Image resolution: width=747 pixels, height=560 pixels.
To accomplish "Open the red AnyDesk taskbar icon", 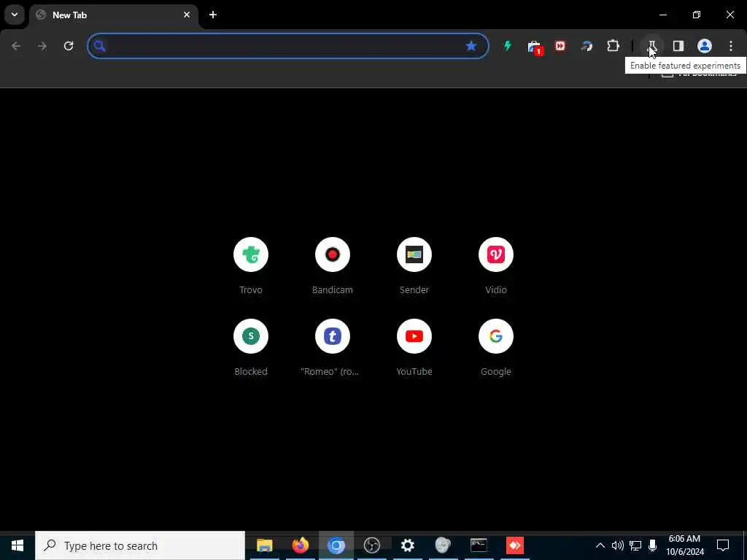I will 514,545.
